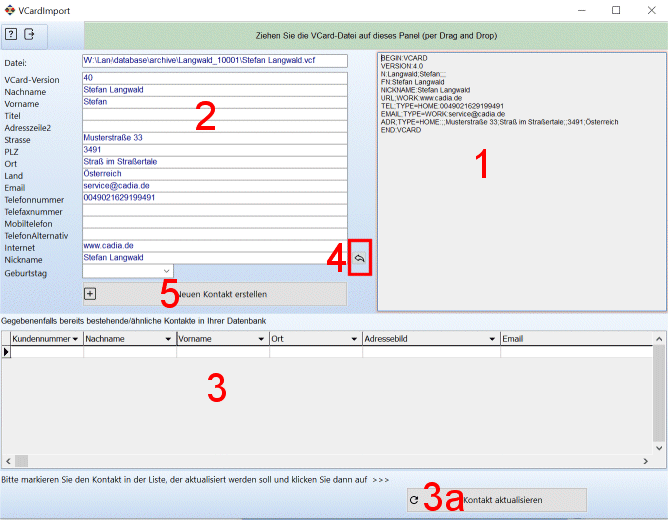Click scroll right arrow of contacts grid

pyautogui.click(x=645, y=461)
